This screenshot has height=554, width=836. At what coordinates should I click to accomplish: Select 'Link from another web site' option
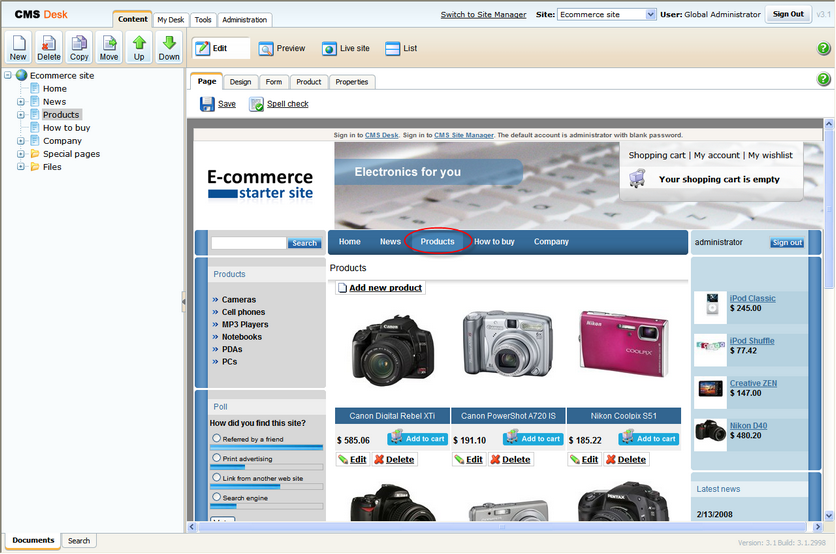(216, 477)
